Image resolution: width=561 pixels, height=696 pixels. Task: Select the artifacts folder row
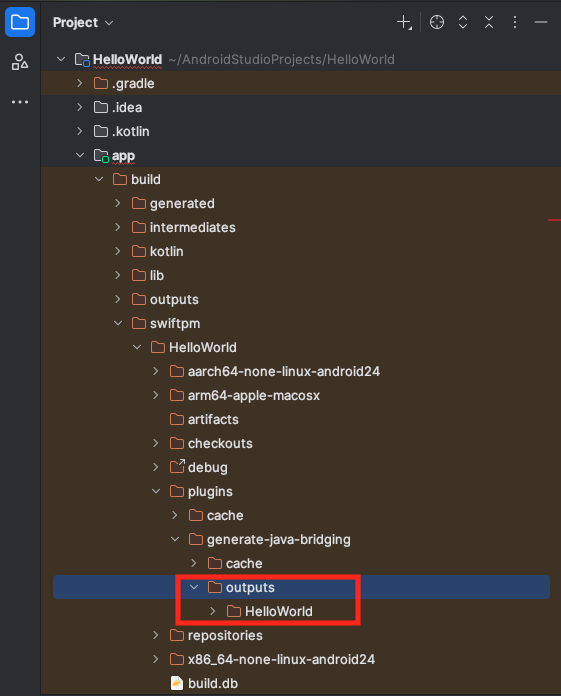[301, 419]
